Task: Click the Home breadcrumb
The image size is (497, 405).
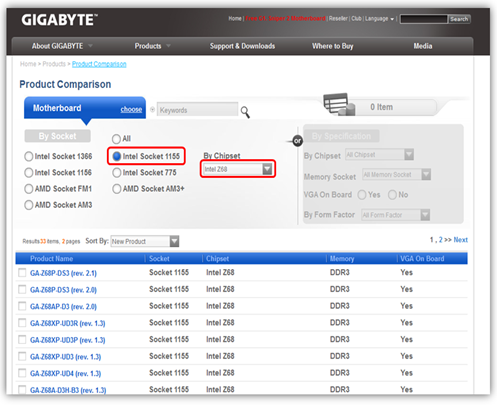Action: click(28, 64)
